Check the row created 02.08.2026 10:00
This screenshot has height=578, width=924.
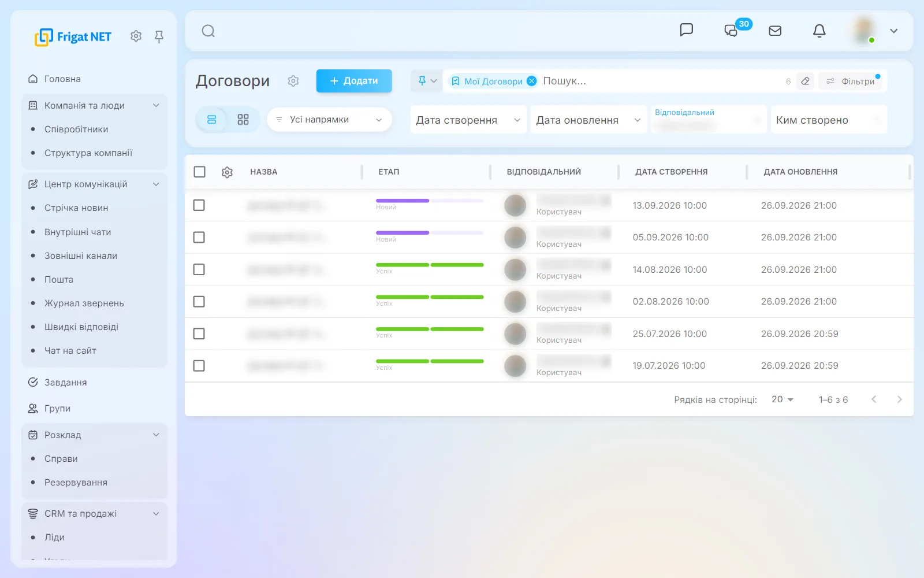point(199,301)
